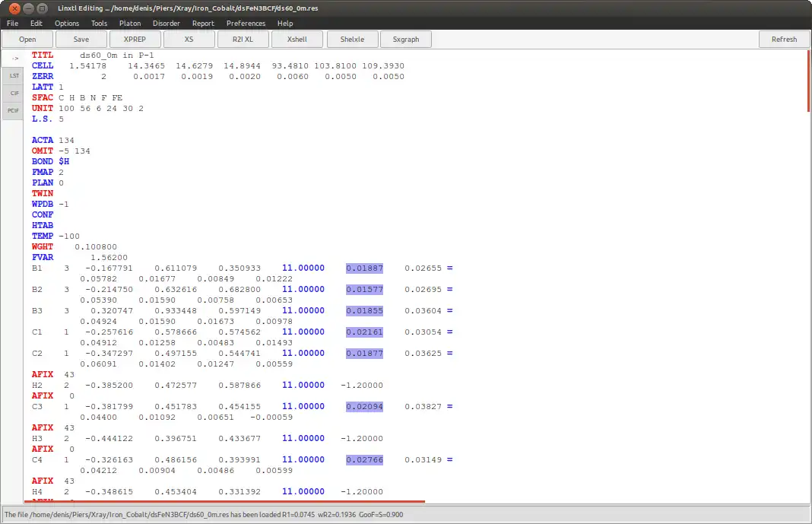Click the TITL keyword line

[93, 55]
